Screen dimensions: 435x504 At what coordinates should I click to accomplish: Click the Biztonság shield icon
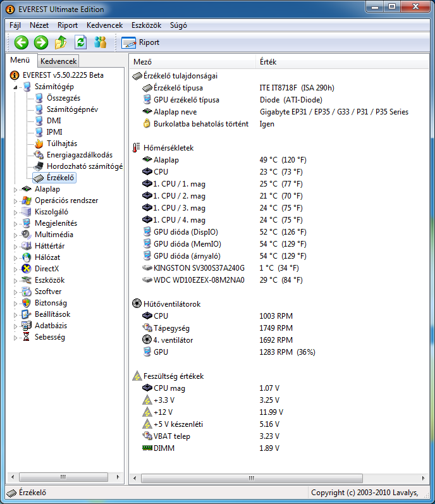27,303
